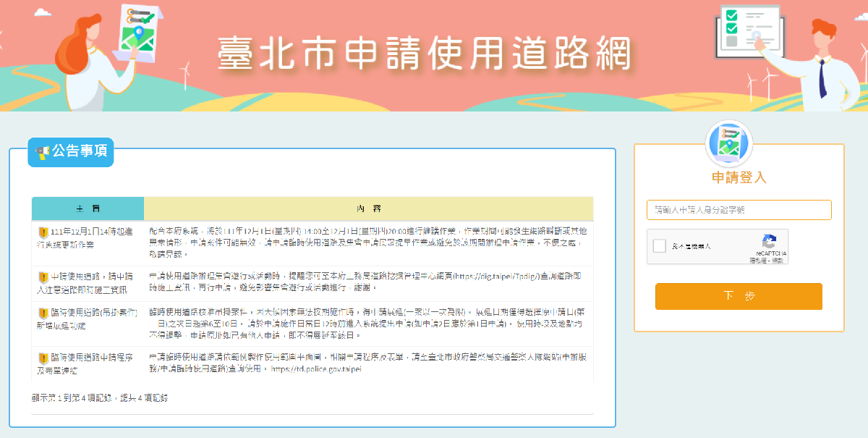Tick the 我不是機器人 reCAPTCHA checkbox
The width and height of the screenshot is (868, 438).
[659, 246]
